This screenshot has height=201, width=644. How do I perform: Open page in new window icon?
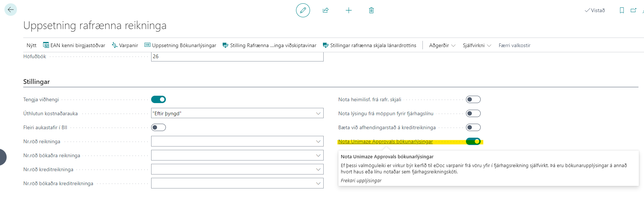pyautogui.click(x=633, y=10)
